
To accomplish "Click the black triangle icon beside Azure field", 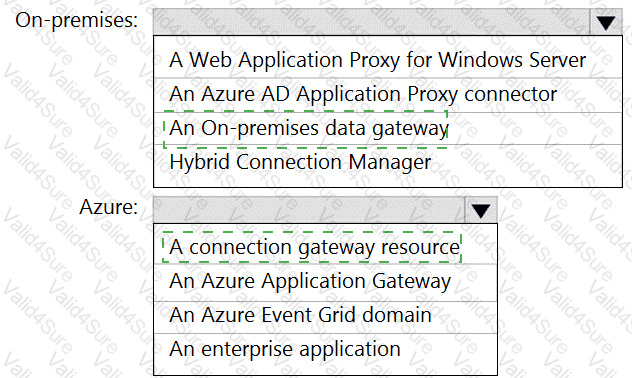I will (480, 211).
